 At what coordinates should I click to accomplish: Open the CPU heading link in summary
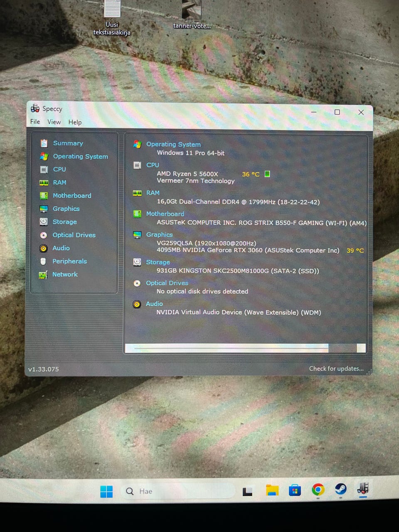coord(153,165)
